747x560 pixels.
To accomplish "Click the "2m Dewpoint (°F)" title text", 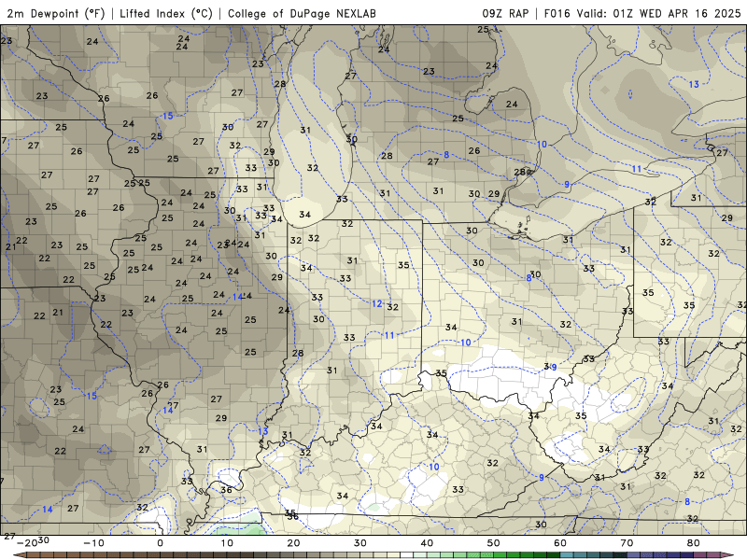I will (56, 13).
